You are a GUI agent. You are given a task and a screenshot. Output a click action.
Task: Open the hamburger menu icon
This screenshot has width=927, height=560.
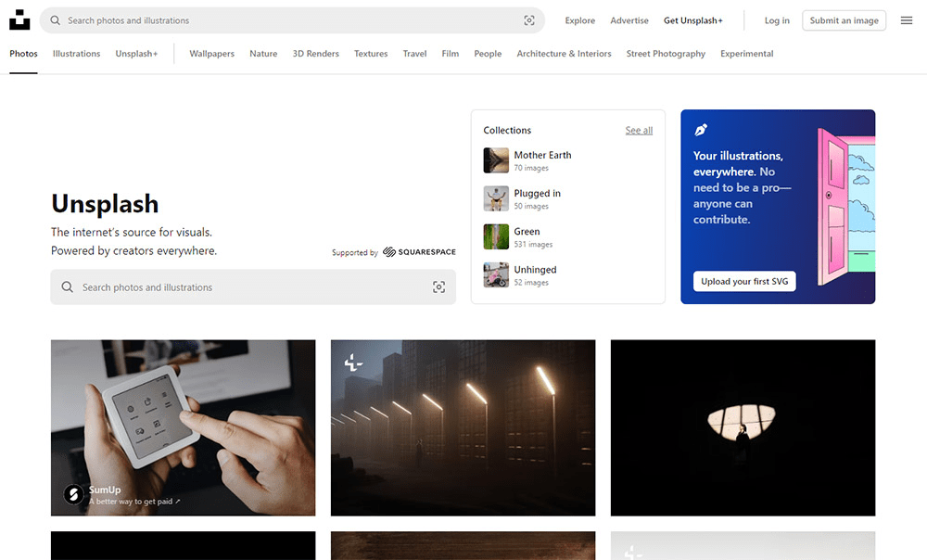tap(906, 19)
